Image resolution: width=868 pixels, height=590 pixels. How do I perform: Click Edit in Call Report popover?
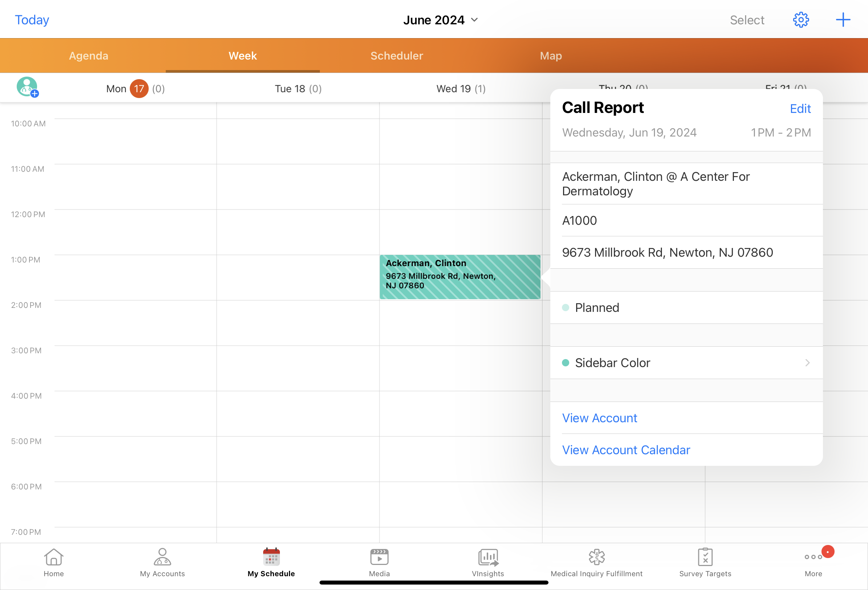[x=800, y=109]
